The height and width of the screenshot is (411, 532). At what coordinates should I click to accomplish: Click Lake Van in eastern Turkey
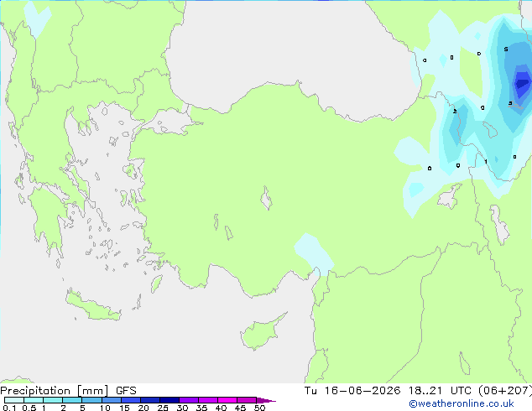(450, 196)
